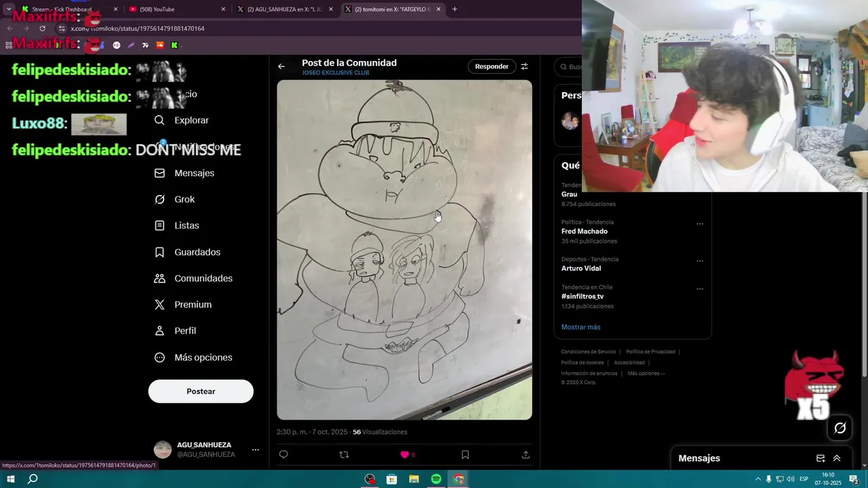Expand the Mensajes drawer

tap(837, 458)
